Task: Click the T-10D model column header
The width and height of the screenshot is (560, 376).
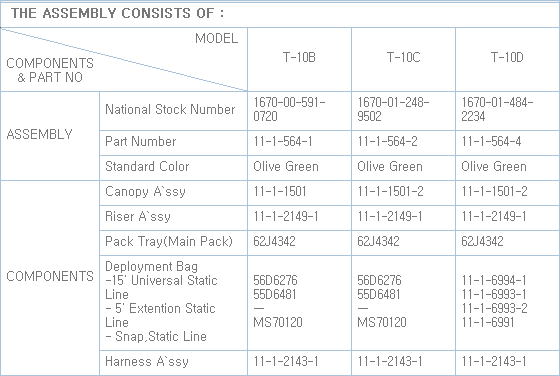Action: tap(507, 57)
